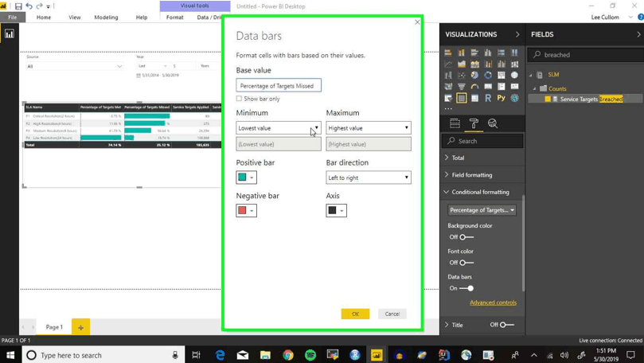Image resolution: width=644 pixels, height=363 pixels.
Task: Import custom visual via ellipsis
Action: coord(448,109)
